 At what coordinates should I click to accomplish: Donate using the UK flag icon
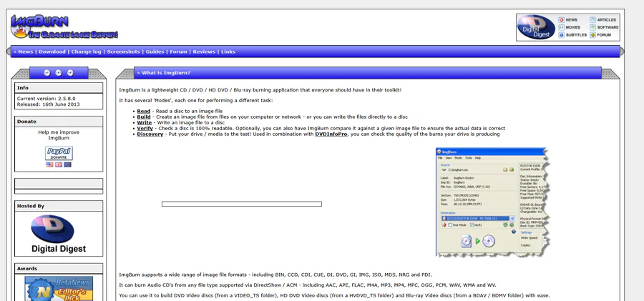(x=59, y=164)
